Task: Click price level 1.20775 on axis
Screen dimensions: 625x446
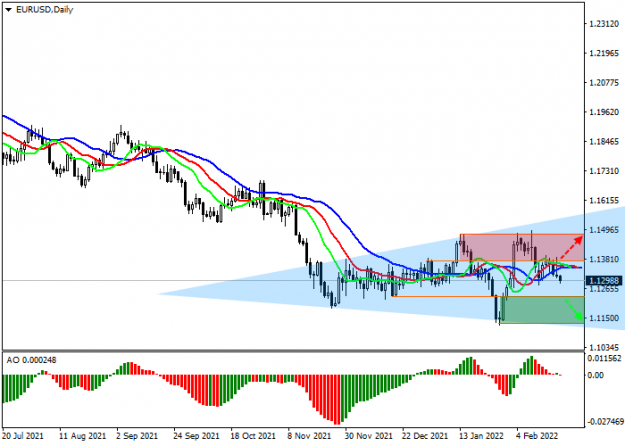Action: coord(604,83)
